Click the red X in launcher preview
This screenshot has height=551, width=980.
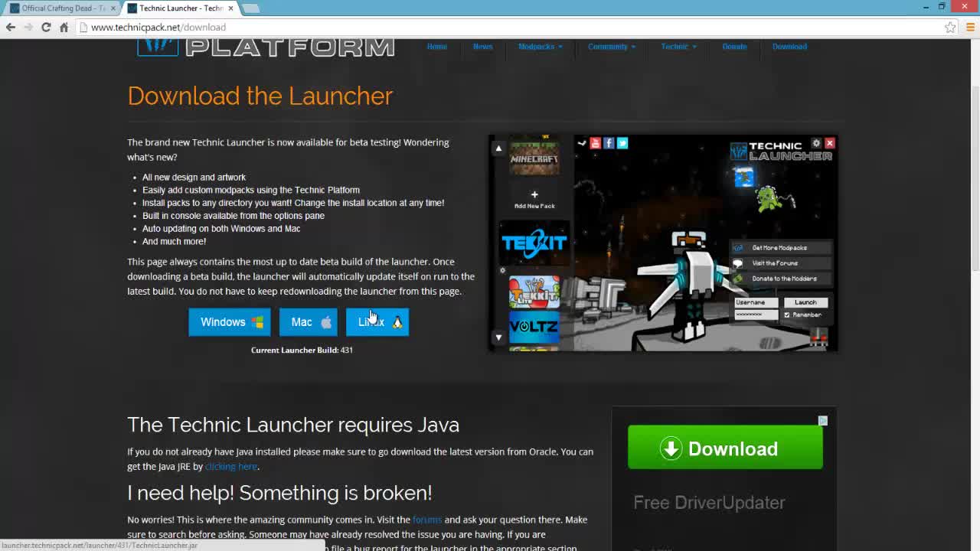tap(829, 143)
